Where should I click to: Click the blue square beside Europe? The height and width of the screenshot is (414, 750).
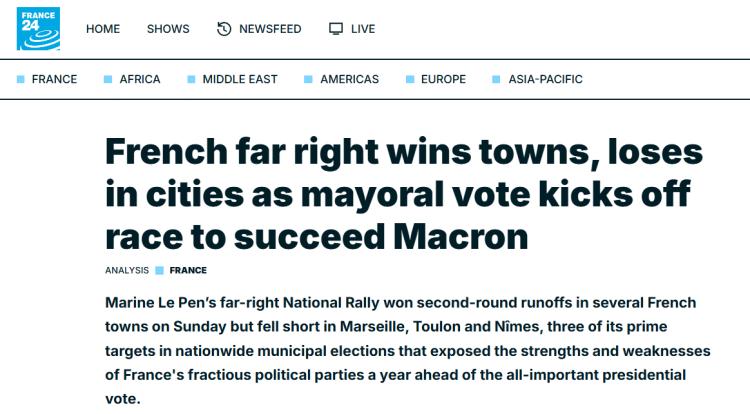pos(410,80)
